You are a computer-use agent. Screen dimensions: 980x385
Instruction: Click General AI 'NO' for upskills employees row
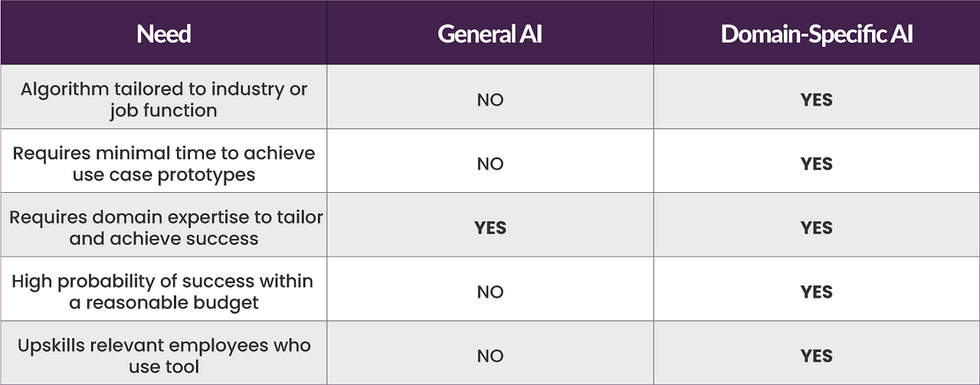click(x=490, y=357)
